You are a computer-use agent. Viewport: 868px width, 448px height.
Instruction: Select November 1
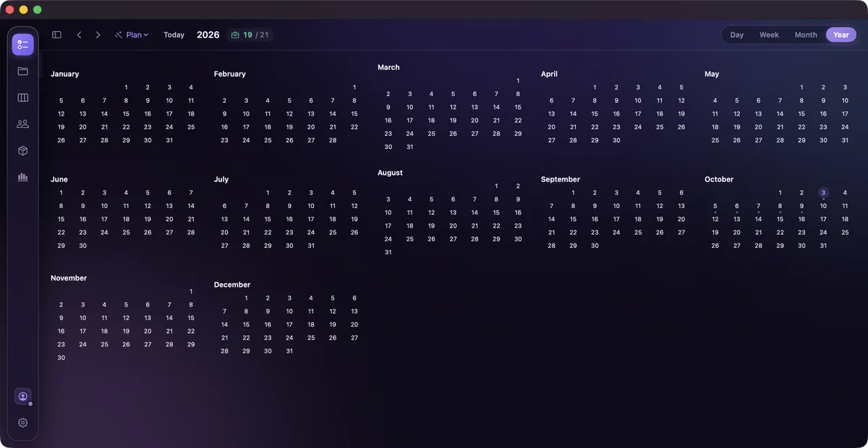[x=191, y=291]
